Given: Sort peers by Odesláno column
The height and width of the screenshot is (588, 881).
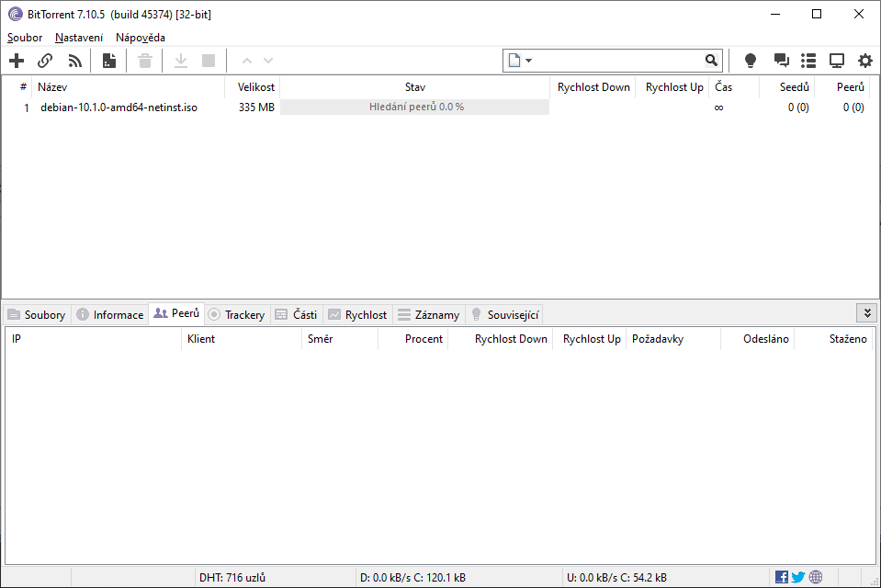Looking at the screenshot, I should point(757,339).
